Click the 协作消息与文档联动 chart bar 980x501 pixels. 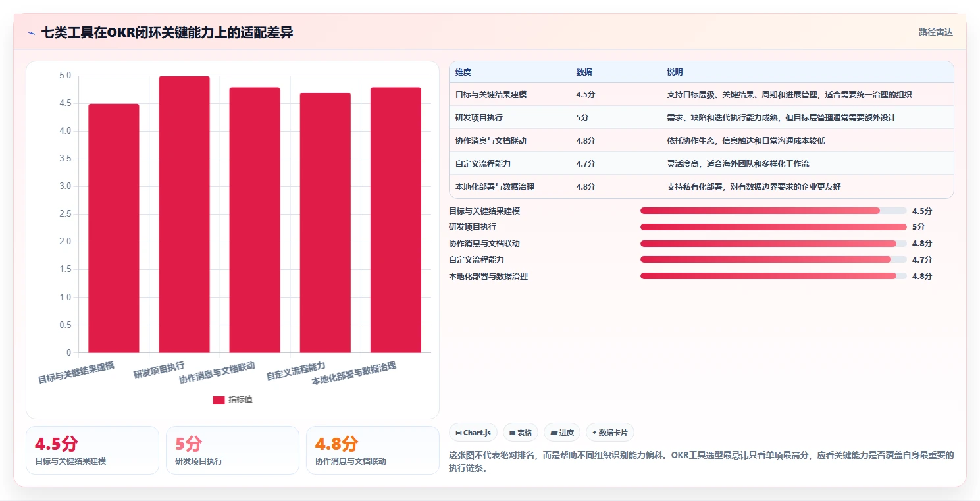click(x=255, y=220)
